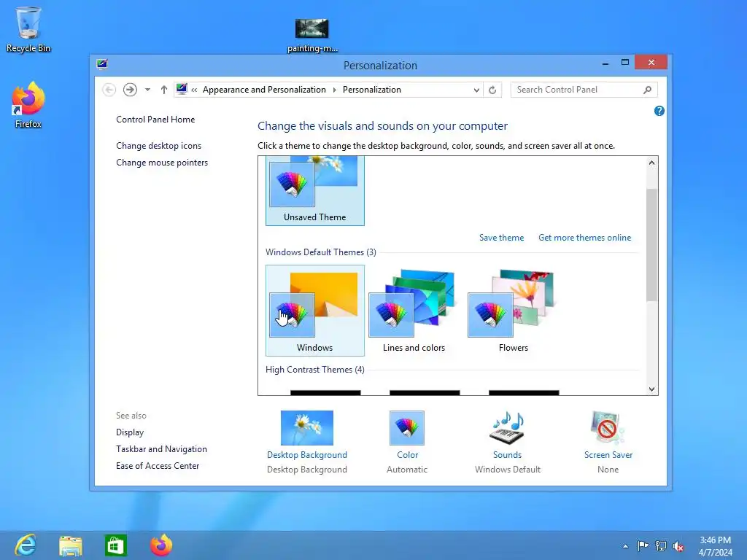Open Change desktop icons
Screen dimensions: 747x560
(x=158, y=146)
